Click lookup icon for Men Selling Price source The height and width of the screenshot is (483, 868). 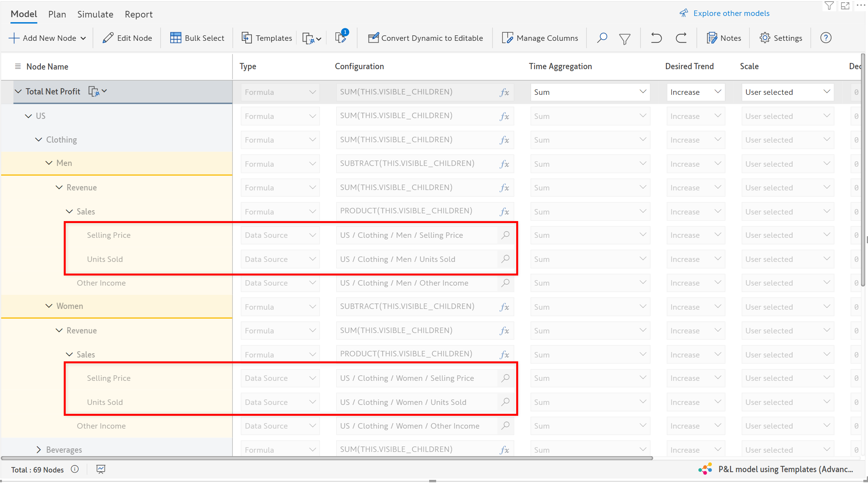point(505,235)
